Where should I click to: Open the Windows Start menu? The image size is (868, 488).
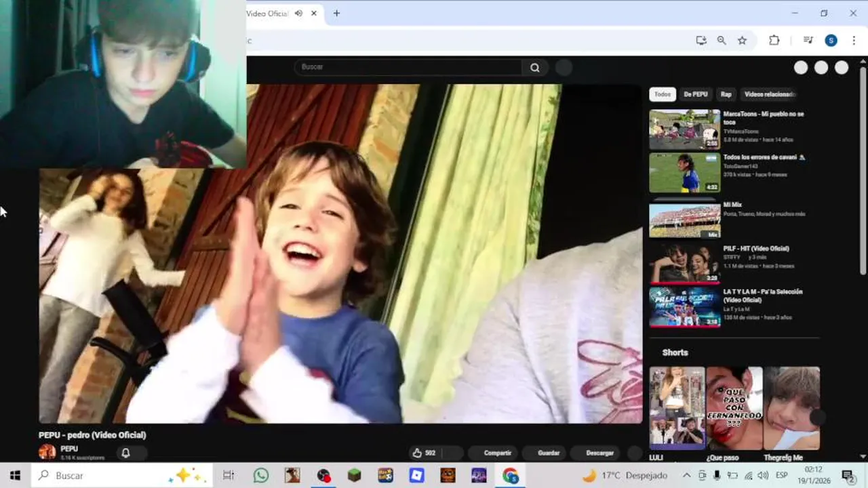[x=15, y=476]
